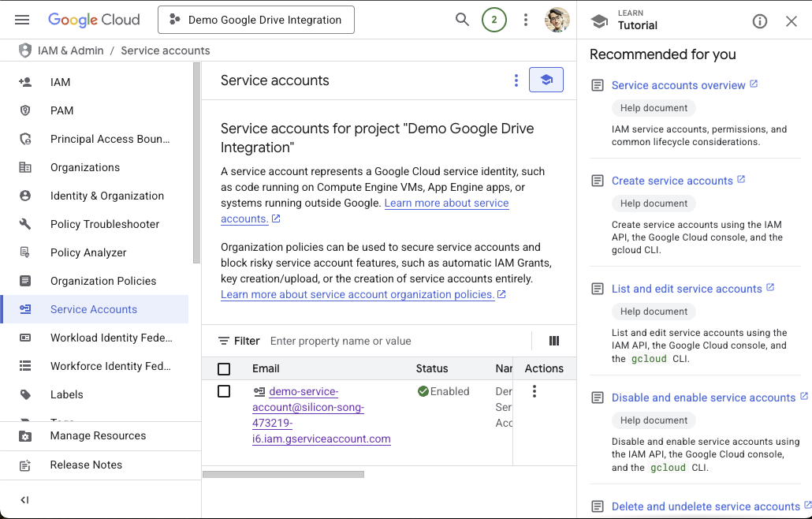Click the table horizontal scrollbar
The height and width of the screenshot is (519, 812).
283,475
